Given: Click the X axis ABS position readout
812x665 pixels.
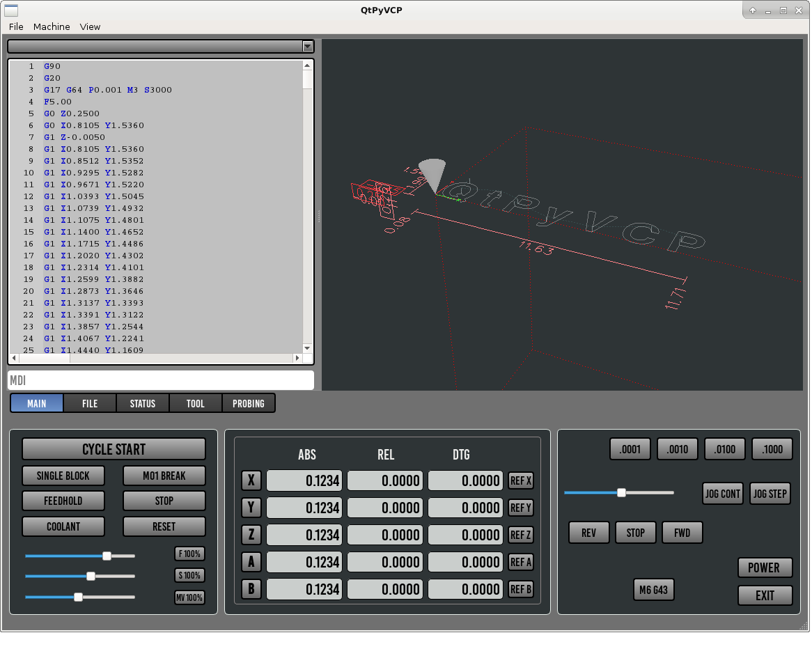Looking at the screenshot, I should click(304, 480).
